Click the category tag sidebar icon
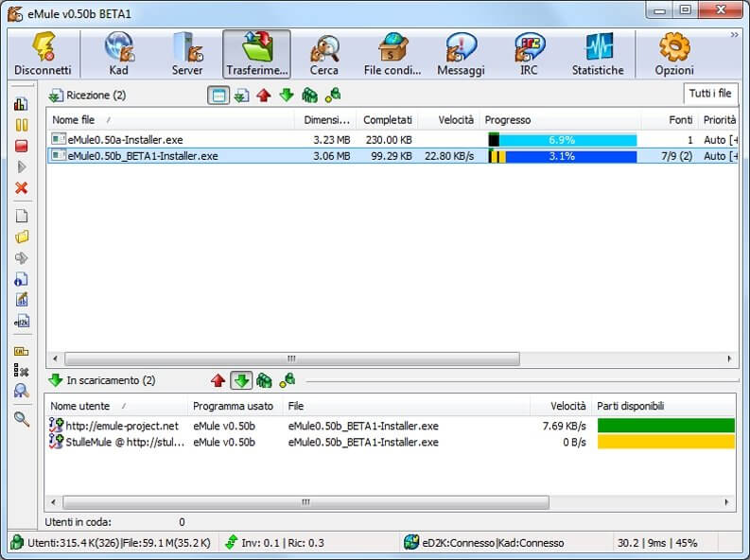750x560 pixels. (21, 352)
